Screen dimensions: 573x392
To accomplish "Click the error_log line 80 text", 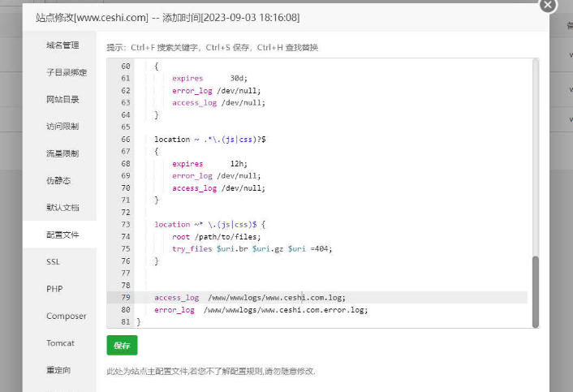I will [260, 310].
